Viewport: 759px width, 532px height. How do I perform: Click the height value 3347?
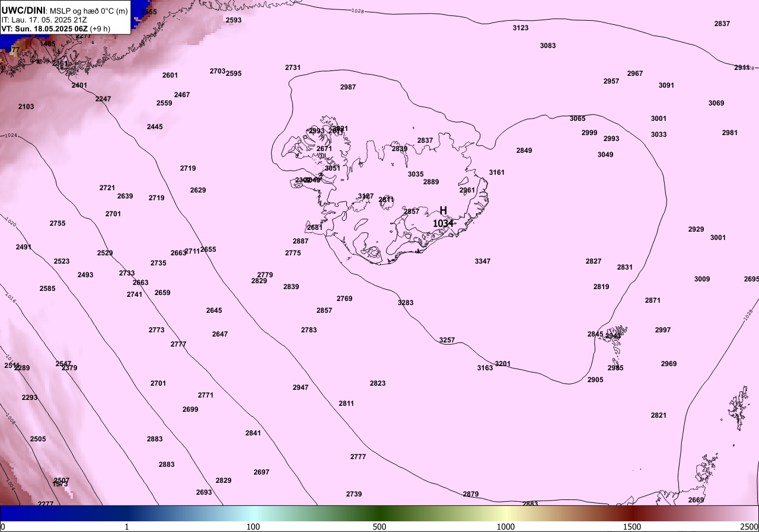(x=483, y=261)
